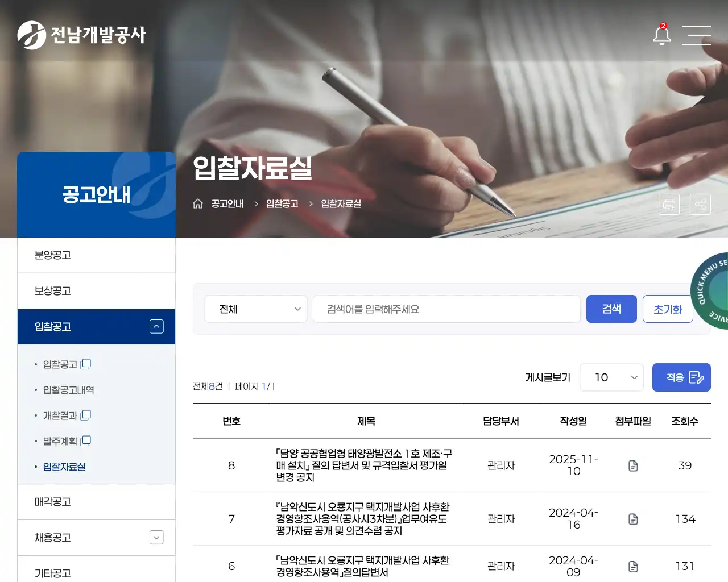The height and width of the screenshot is (582, 728).
Task: Open 매각공고 in the sidebar
Action: (96, 502)
